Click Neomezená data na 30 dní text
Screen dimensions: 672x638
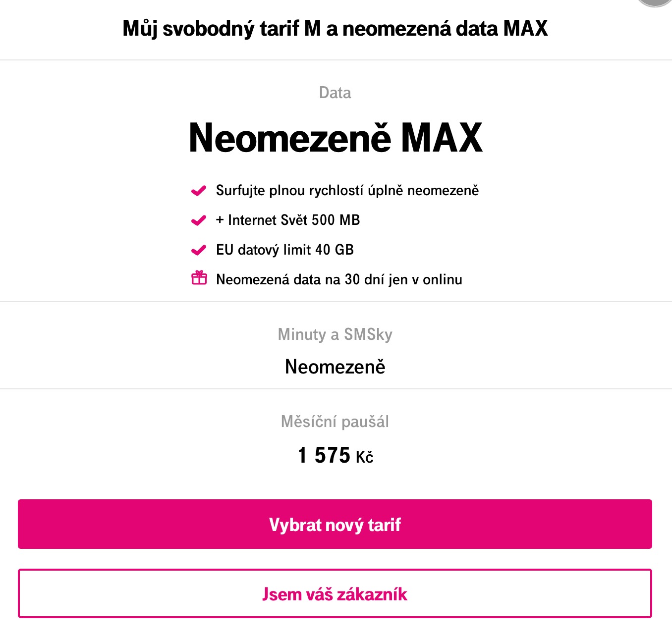pos(339,280)
